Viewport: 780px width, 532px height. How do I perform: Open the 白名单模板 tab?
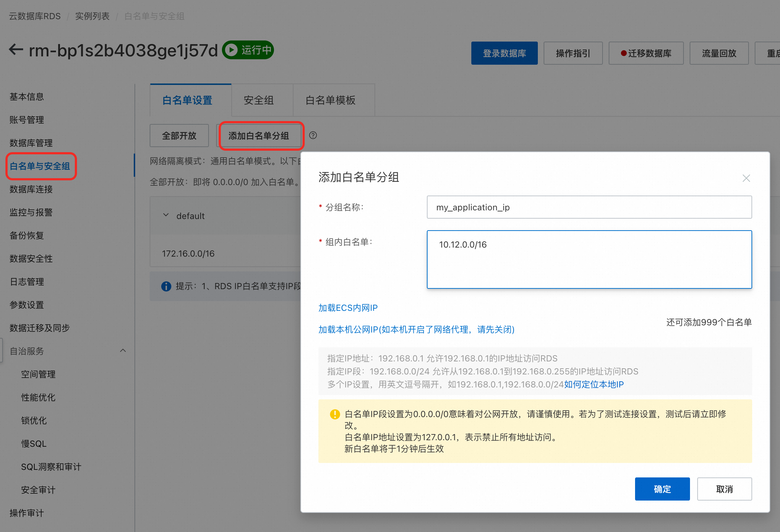[330, 100]
